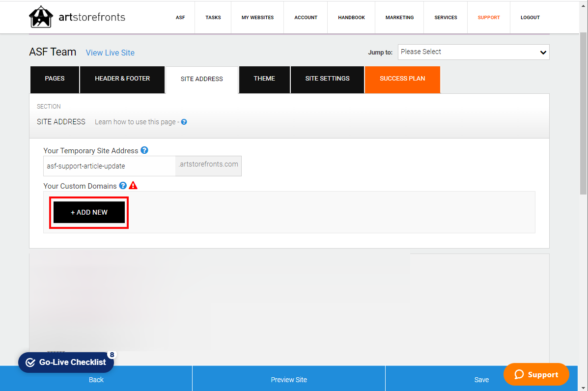Click the temporary site address input field
Image resolution: width=588 pixels, height=391 pixels.
(x=110, y=166)
